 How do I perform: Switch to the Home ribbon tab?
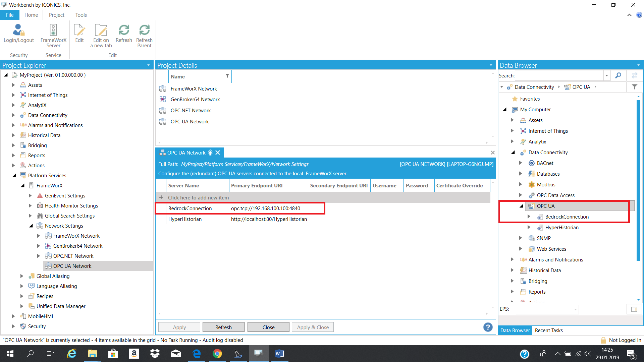tap(31, 15)
